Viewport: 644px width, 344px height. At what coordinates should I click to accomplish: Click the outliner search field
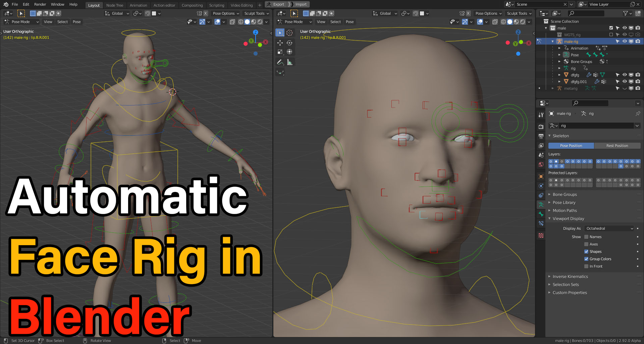click(586, 13)
